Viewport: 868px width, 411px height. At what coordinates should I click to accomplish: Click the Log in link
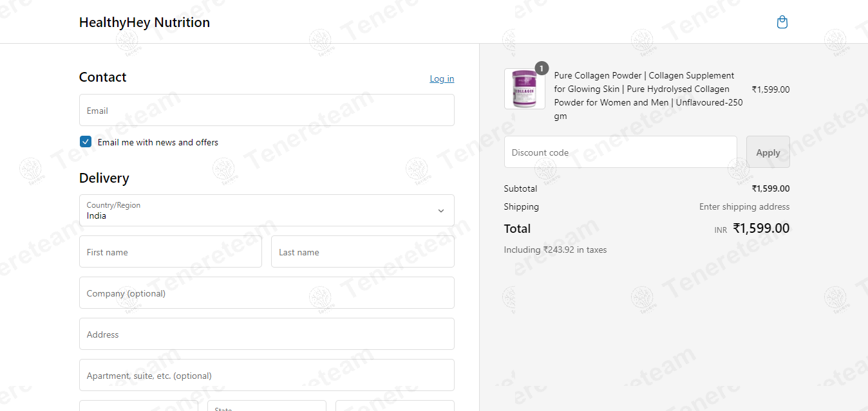442,78
